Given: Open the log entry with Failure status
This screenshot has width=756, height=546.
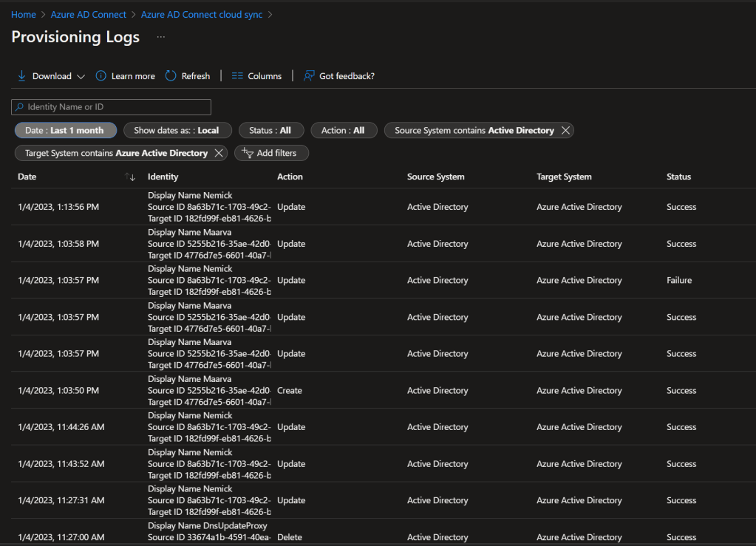Looking at the screenshot, I should (x=679, y=281).
